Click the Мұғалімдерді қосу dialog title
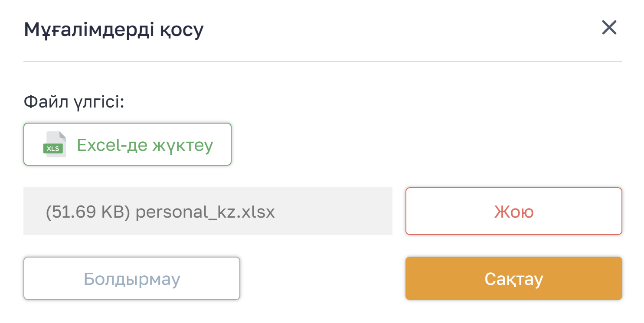 pyautogui.click(x=114, y=30)
